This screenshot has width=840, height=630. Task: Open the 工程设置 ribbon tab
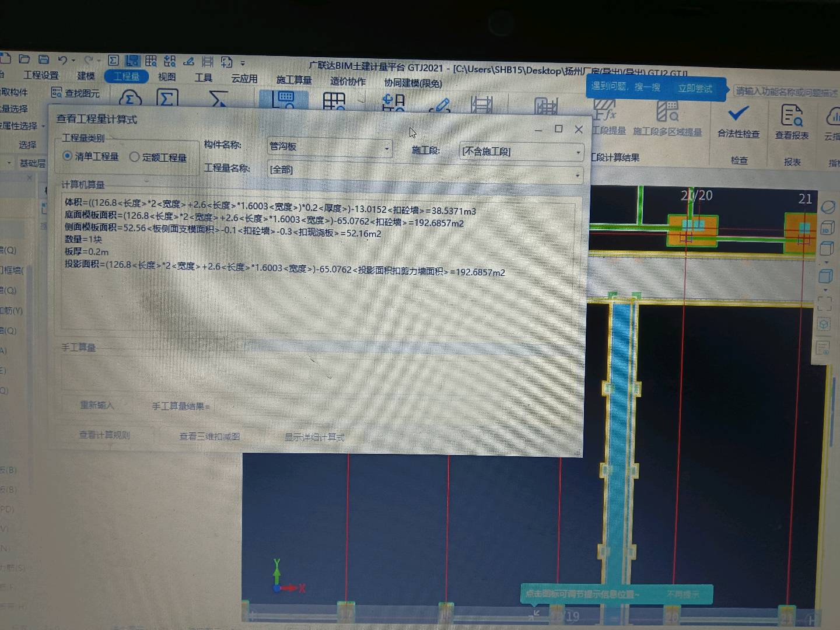pos(41,75)
